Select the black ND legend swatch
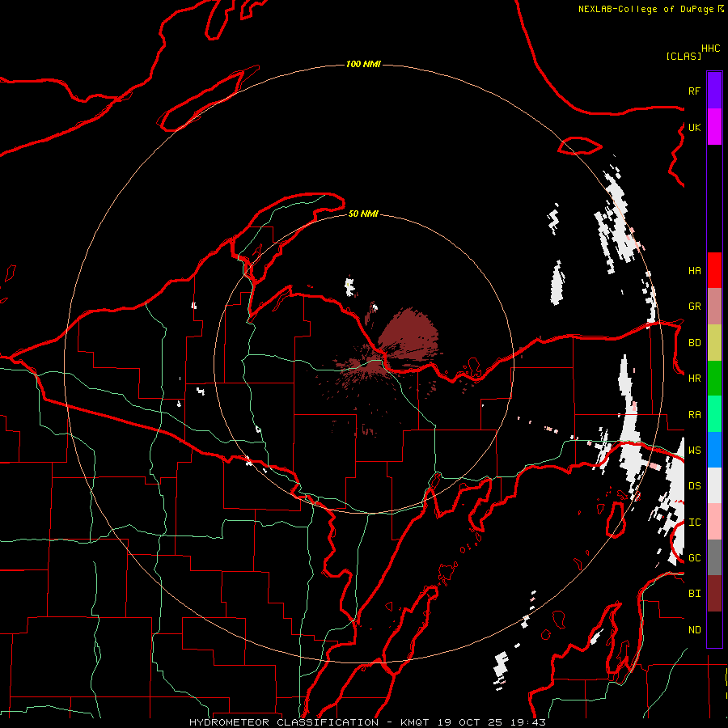This screenshot has height=728, width=728. (714, 629)
